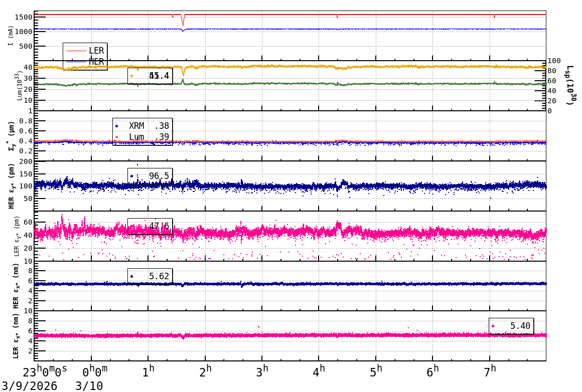The image size is (582, 392).
Task: Click the 60 tick on LER εy* axis
Action: (x=28, y=223)
